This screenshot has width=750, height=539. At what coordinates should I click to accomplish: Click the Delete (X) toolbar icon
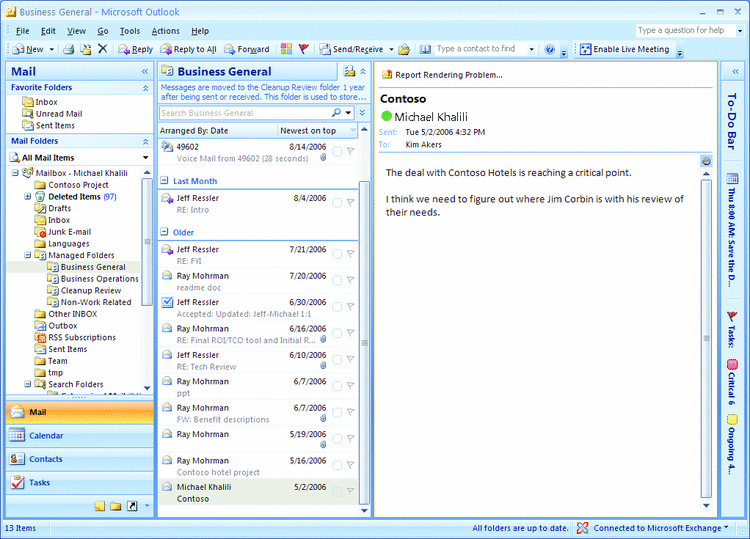[x=102, y=49]
